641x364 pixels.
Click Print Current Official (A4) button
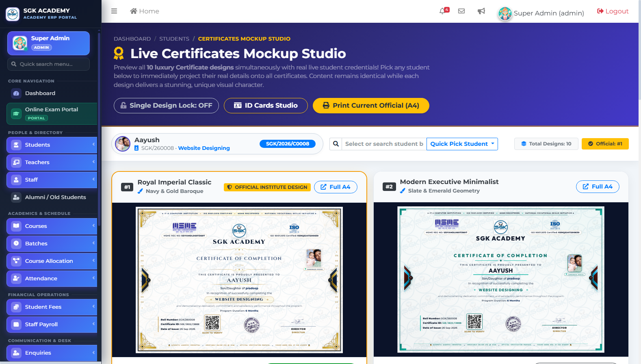[371, 106]
